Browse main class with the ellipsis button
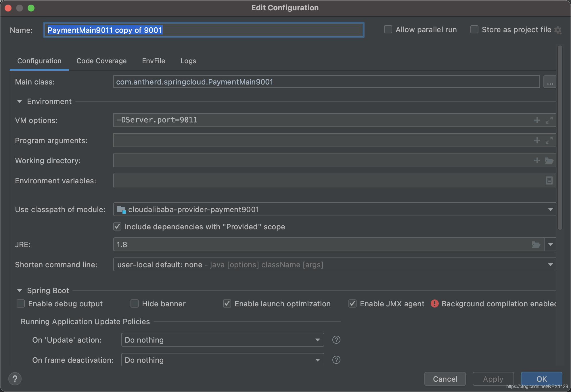Viewport: 571px width, 392px height. [550, 82]
